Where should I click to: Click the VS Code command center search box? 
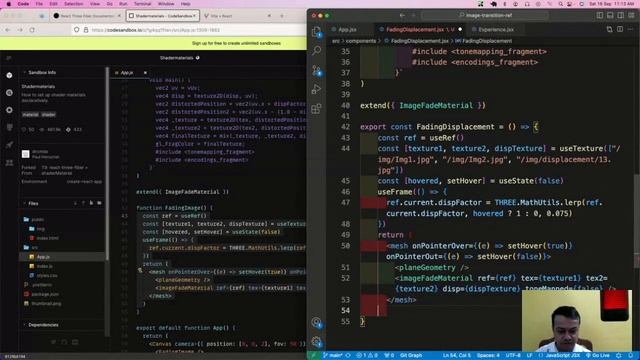pos(485,16)
